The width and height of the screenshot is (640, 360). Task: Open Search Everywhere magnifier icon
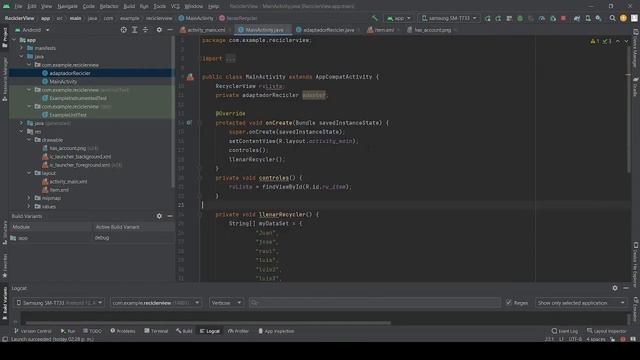[612, 18]
